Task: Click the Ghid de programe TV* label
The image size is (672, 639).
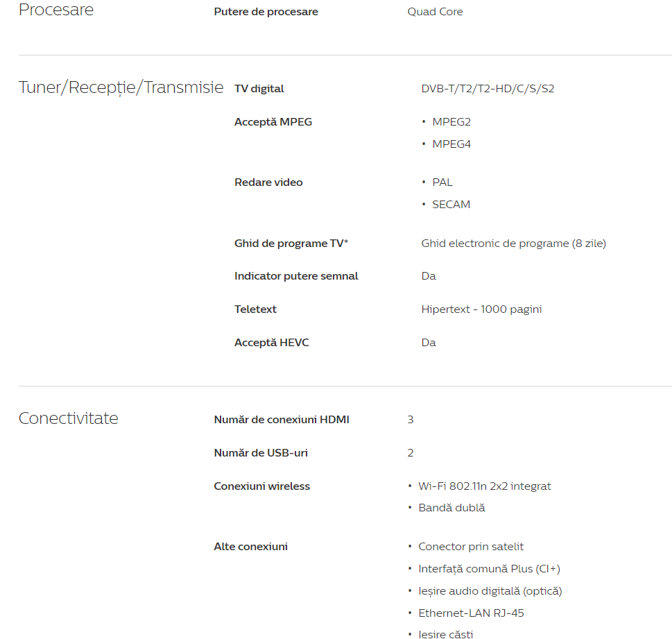Action: [291, 244]
